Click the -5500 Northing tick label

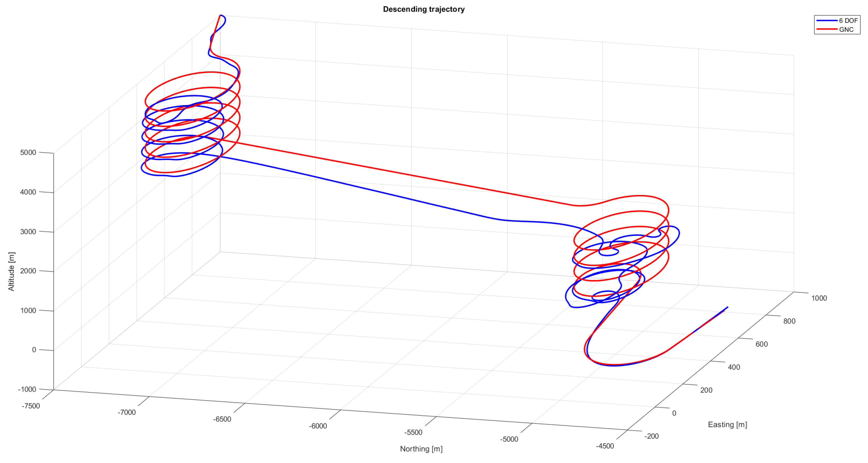click(x=413, y=432)
